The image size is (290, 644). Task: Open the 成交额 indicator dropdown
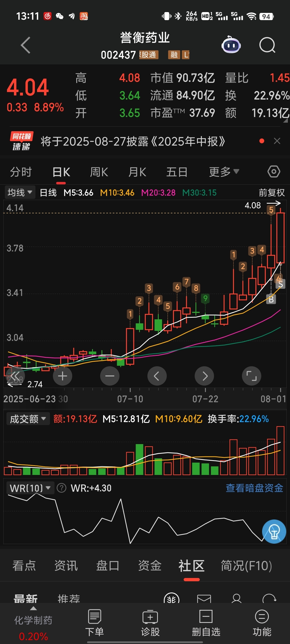click(28, 419)
